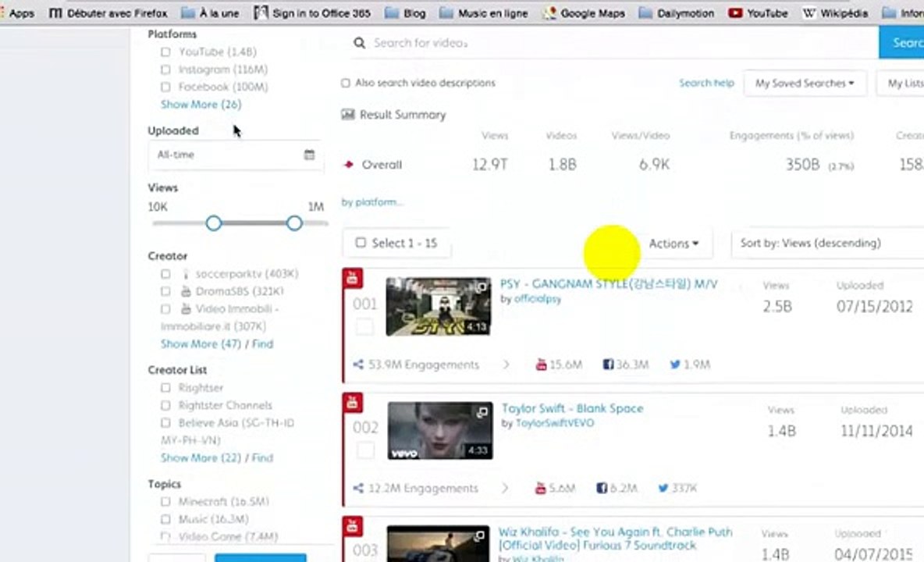Click Twitter icon next to 337K
This screenshot has height=562, width=924.
[663, 489]
